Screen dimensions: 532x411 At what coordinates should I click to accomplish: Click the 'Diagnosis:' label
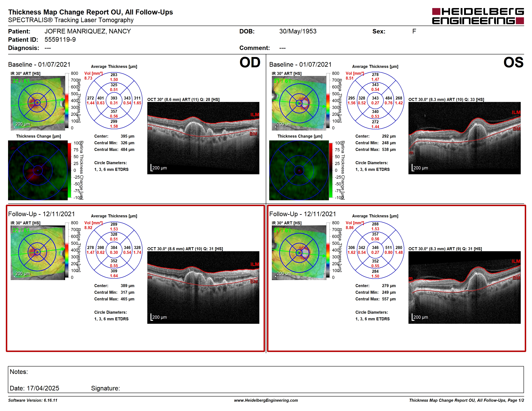[24, 48]
